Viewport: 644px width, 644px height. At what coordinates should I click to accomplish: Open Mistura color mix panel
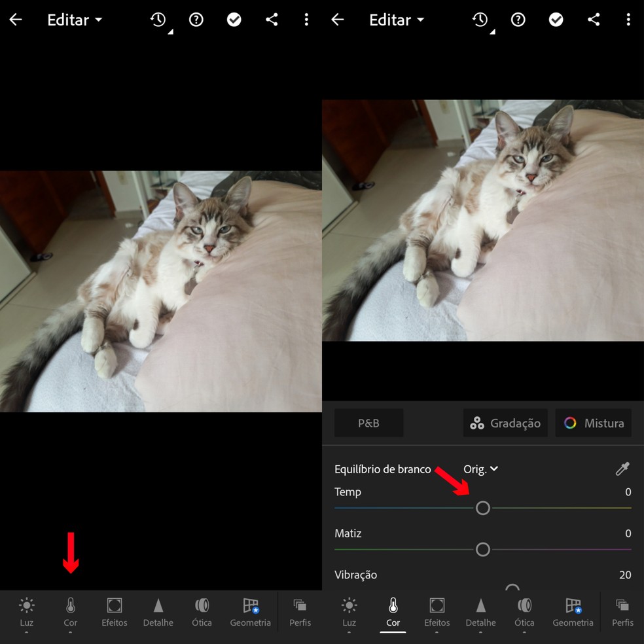click(593, 423)
